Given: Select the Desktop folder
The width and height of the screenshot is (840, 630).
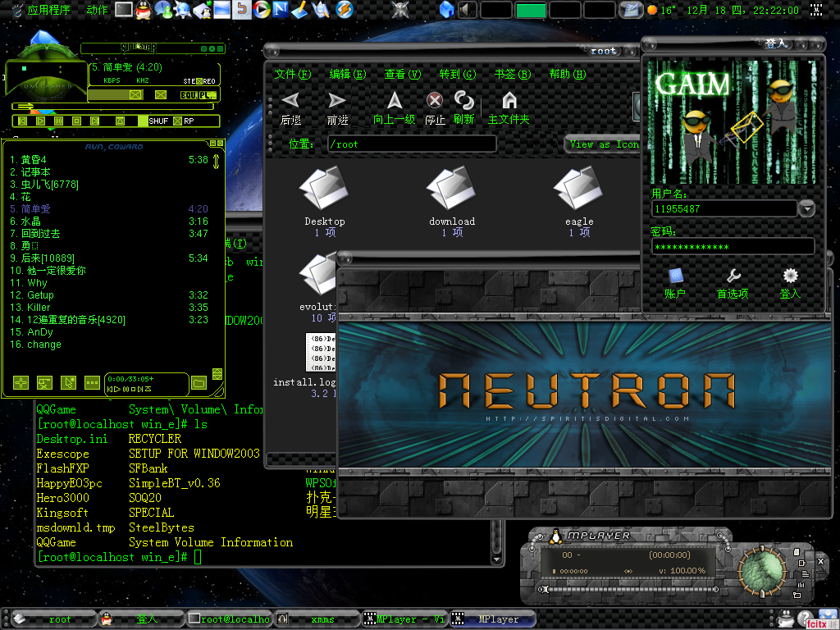Looking at the screenshot, I should click(x=325, y=201).
